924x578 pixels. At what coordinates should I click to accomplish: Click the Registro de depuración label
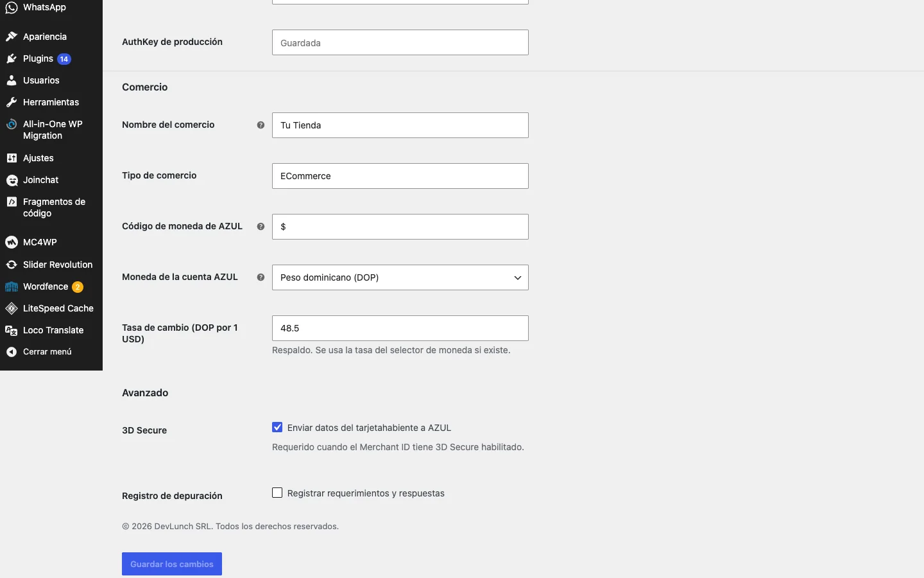(172, 496)
